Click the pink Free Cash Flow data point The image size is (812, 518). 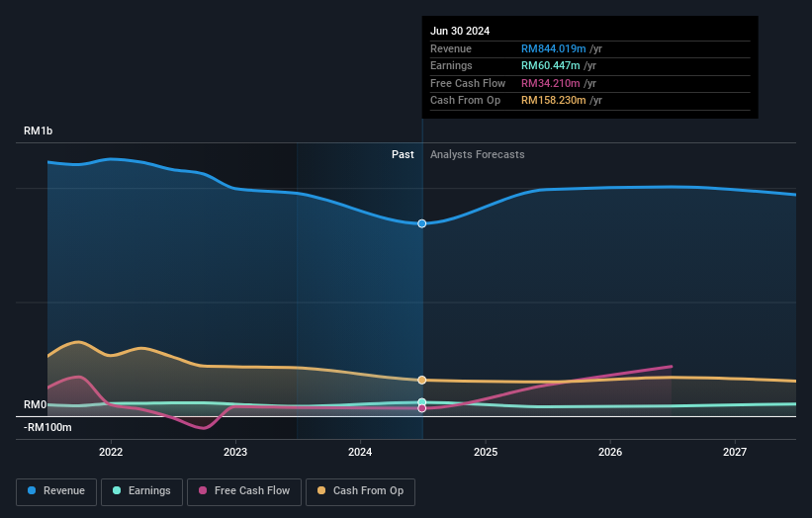(x=422, y=408)
